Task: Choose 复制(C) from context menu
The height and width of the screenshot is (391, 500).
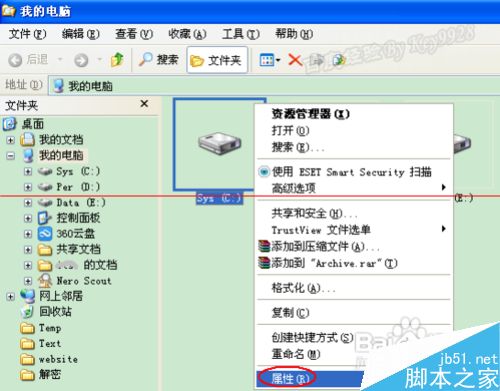Action: [x=354, y=313]
